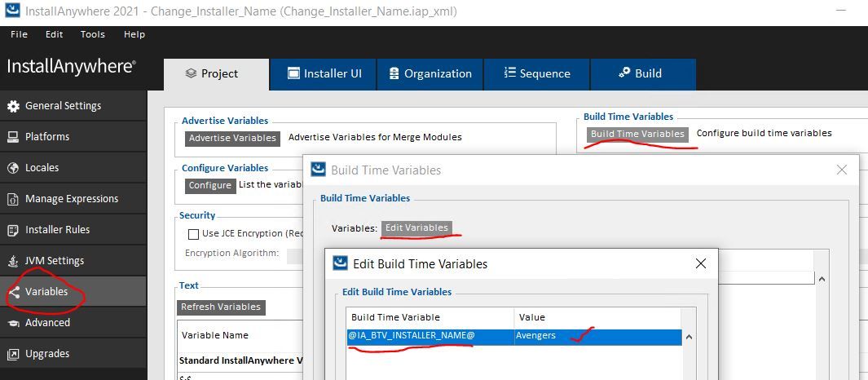This screenshot has width=868, height=380.
Task: Switch to the Project tab
Action: click(x=217, y=74)
